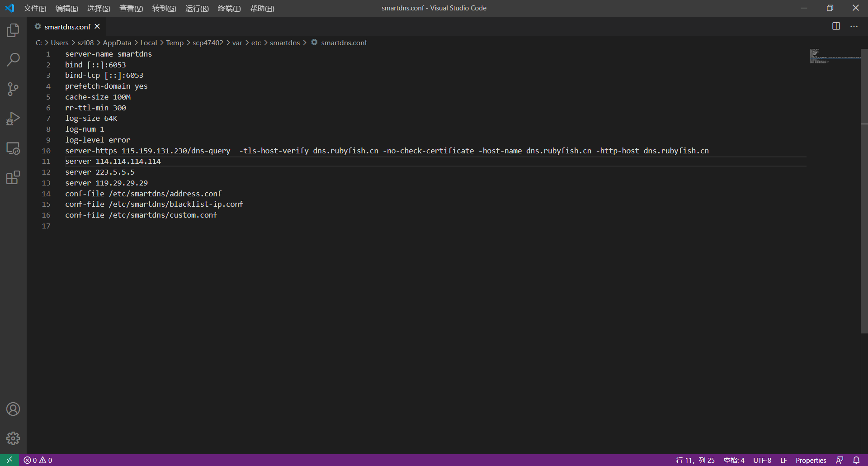This screenshot has width=868, height=466.
Task: Open the Remote Explorer view
Action: pyautogui.click(x=13, y=148)
